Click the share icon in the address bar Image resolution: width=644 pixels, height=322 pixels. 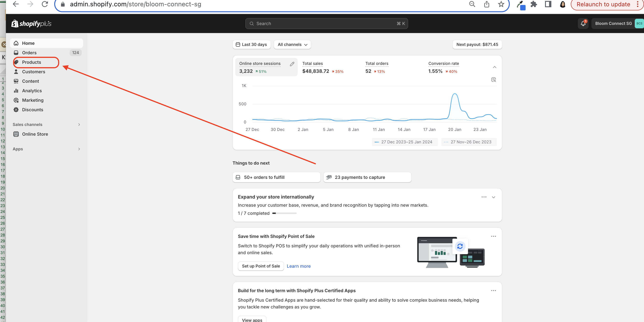[x=487, y=4]
